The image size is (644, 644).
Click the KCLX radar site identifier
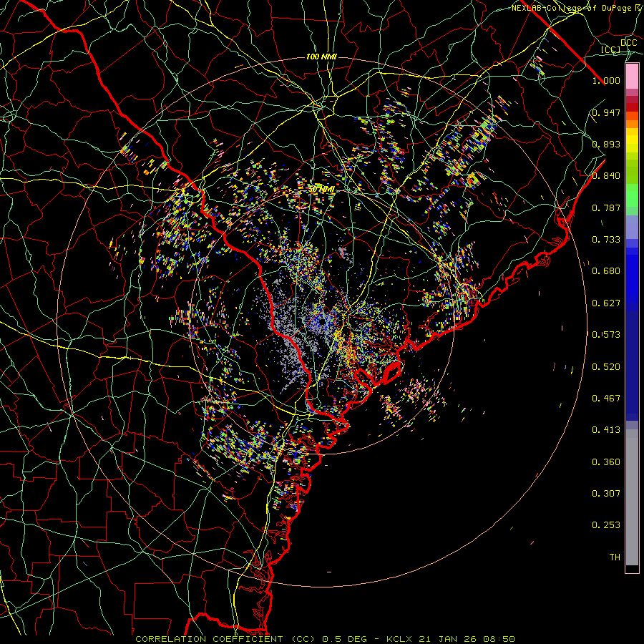tap(399, 639)
